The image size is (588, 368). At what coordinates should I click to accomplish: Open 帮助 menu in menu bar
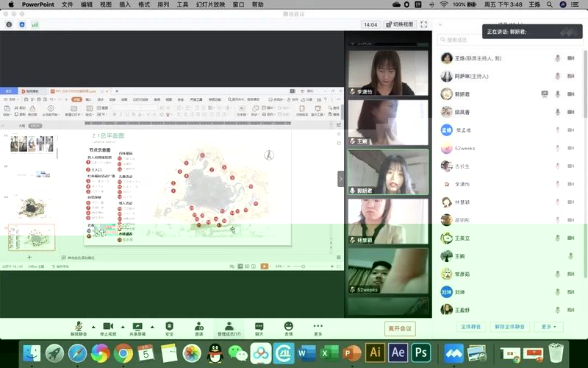(x=258, y=4)
